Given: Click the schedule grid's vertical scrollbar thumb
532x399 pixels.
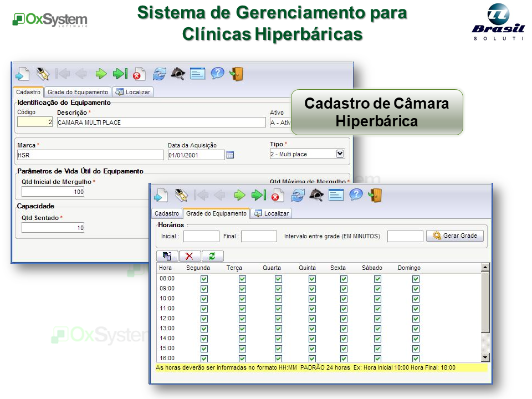Looking at the screenshot, I should (x=485, y=302).
